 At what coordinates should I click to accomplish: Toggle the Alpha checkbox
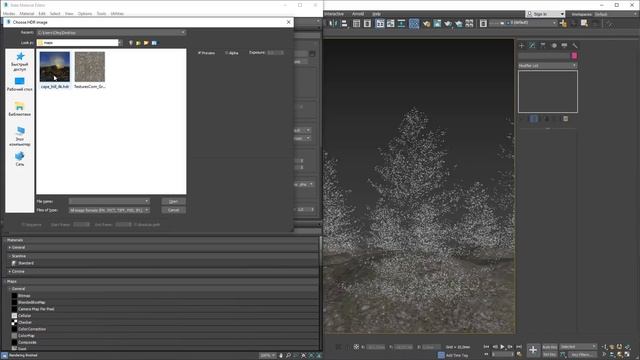pyautogui.click(x=227, y=53)
